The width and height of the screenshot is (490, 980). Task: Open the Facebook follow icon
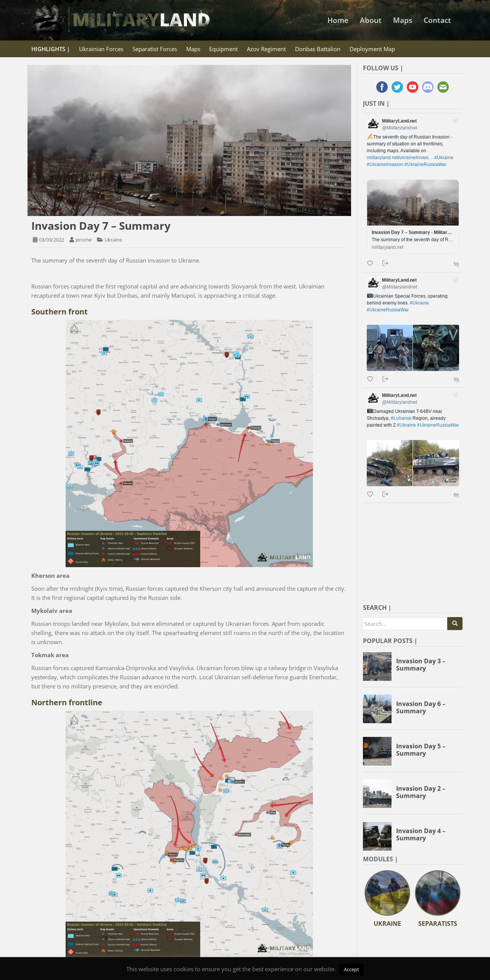coord(382,87)
